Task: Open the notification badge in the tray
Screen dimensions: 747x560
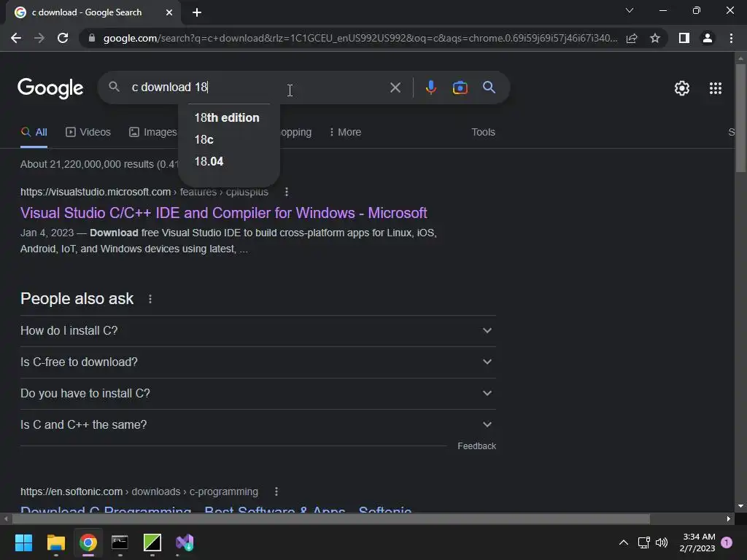Action: pyautogui.click(x=727, y=542)
